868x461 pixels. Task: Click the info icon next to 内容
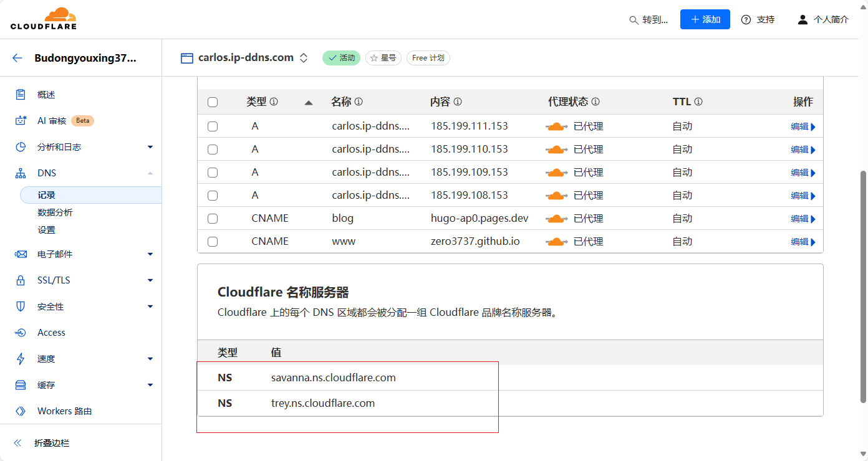(458, 102)
